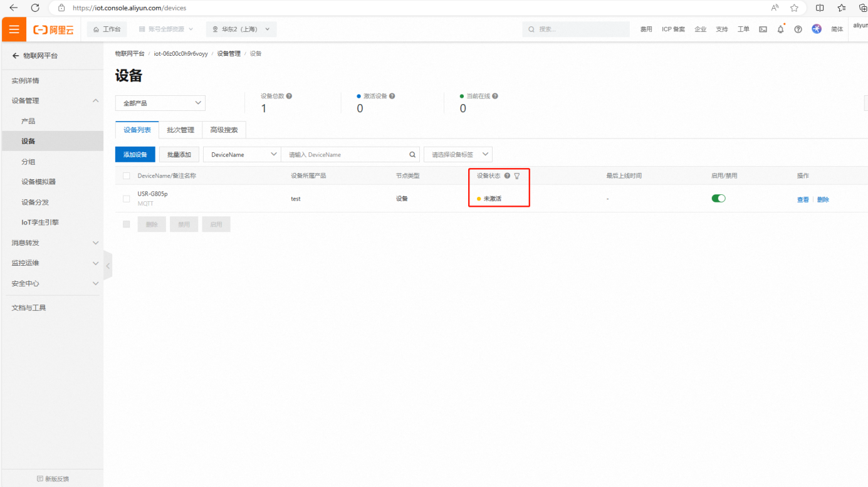Viewport: 868px width, 487px height.
Task: Click the blue 添加设备 button
Action: coord(135,154)
